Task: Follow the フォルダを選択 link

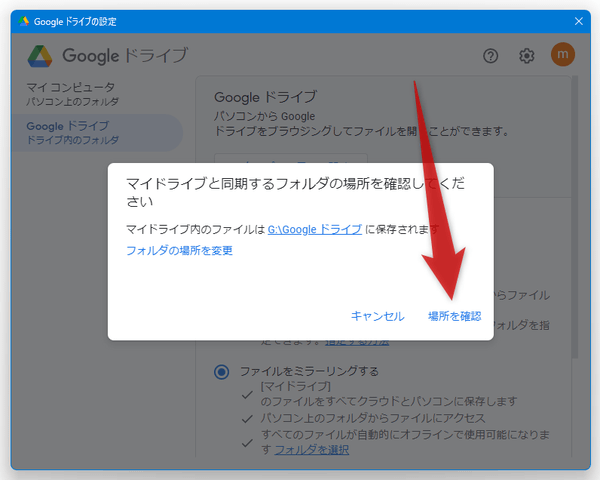Action: (311, 450)
